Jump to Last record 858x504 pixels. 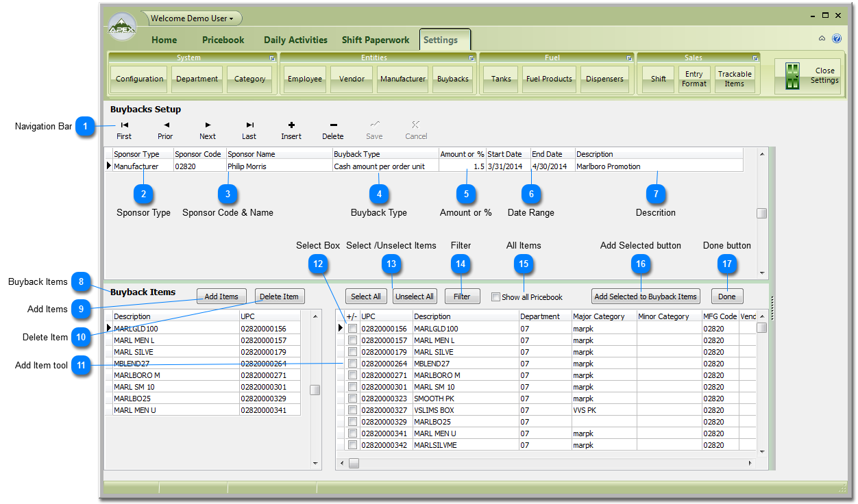pyautogui.click(x=249, y=130)
